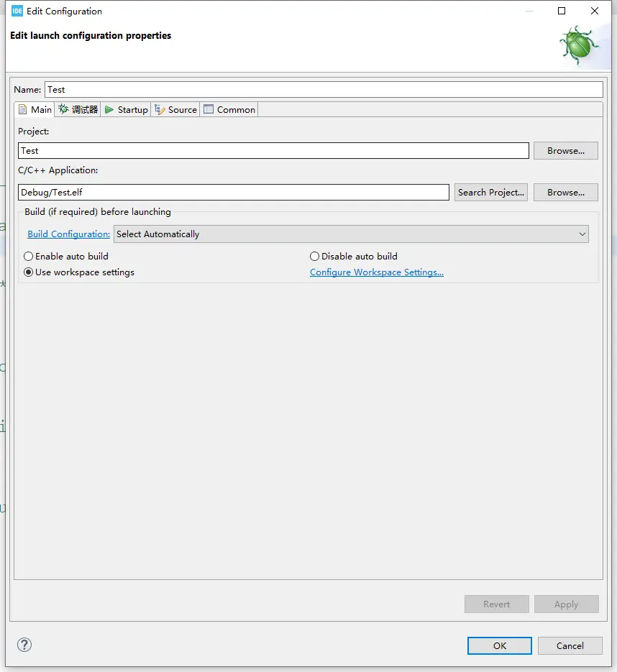Click the Apply button
The image size is (617, 672).
pyautogui.click(x=566, y=604)
